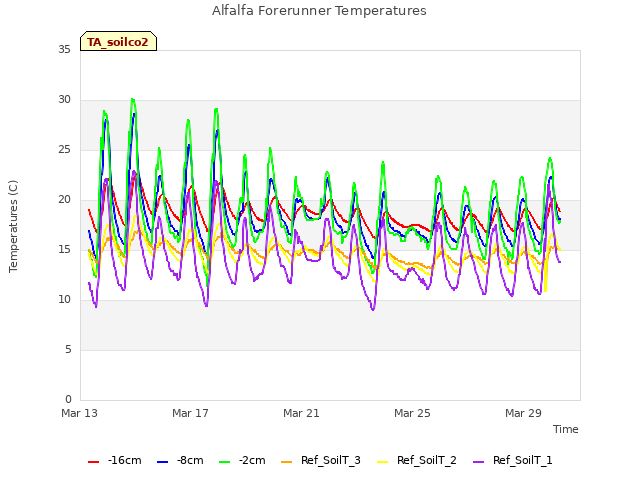
Task: Click the orange Ref_SoilT_3 legend color marker
Action: point(287,462)
